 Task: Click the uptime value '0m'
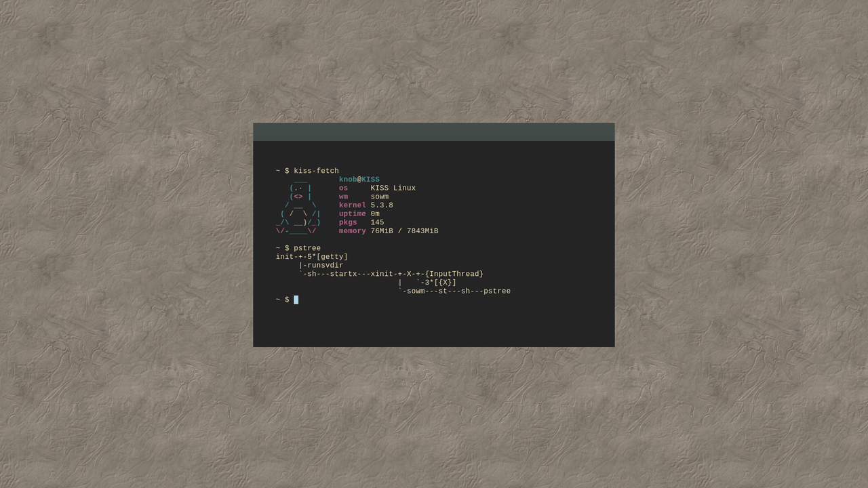(x=375, y=214)
